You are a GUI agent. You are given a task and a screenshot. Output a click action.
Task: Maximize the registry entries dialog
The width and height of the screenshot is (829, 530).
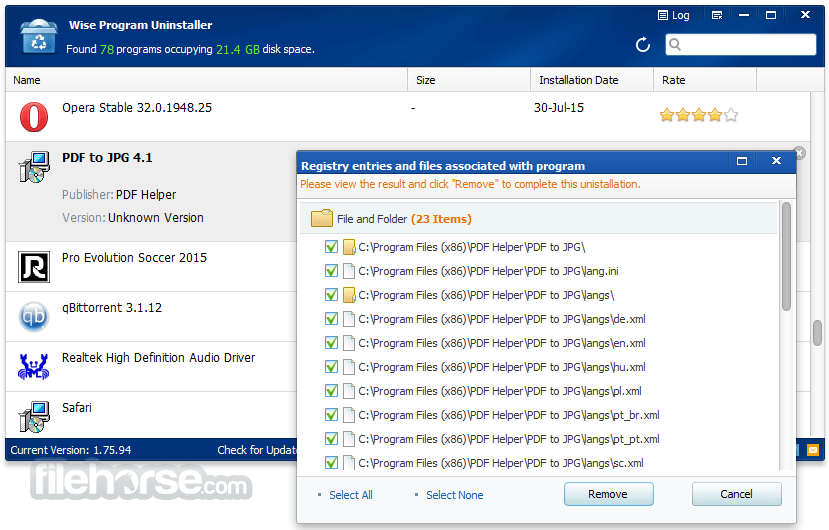point(742,161)
